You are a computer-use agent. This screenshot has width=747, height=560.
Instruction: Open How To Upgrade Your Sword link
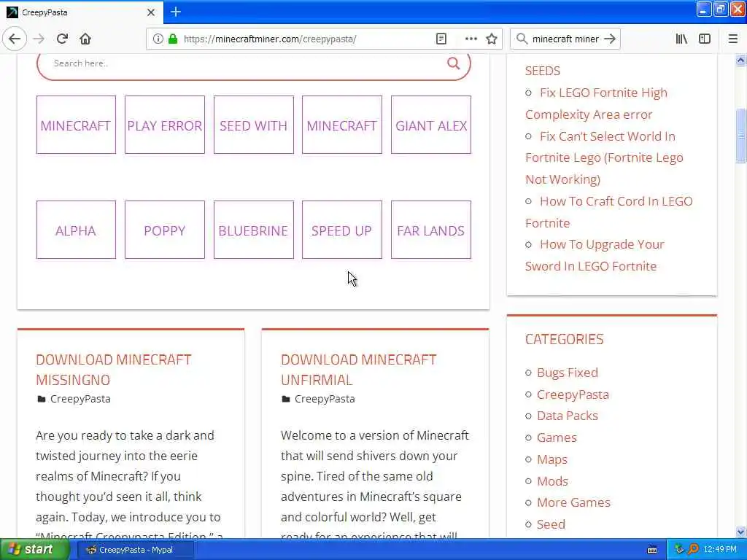(595, 255)
